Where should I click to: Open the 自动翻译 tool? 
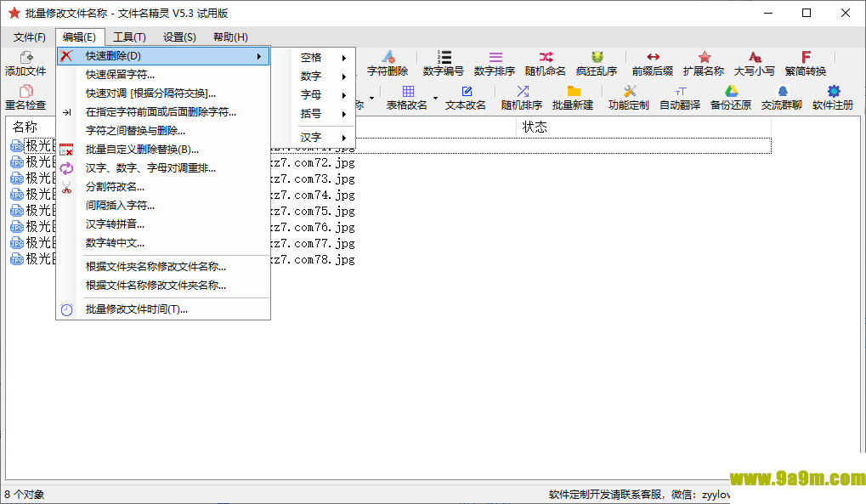[680, 98]
